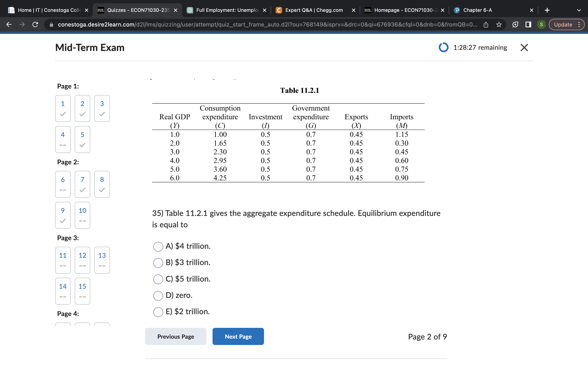The width and height of the screenshot is (588, 367).
Task: Select answer A) $4 trillion
Action: click(158, 246)
